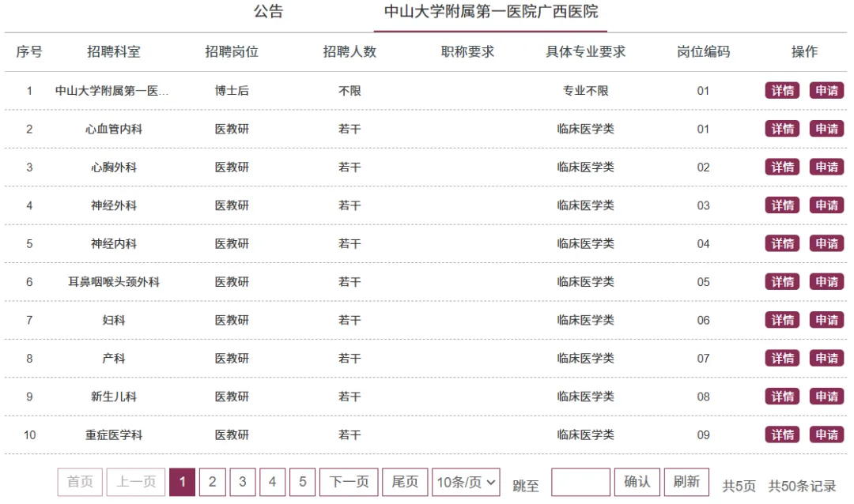View 详情 for 心胸外科
854x504 pixels.
pos(782,167)
